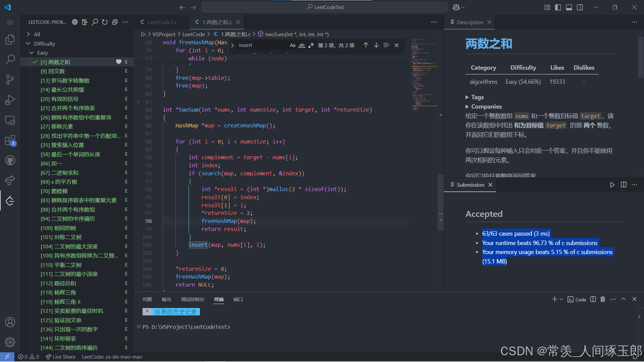
Task: Click inside the find input showing insert
Action: click(x=262, y=45)
